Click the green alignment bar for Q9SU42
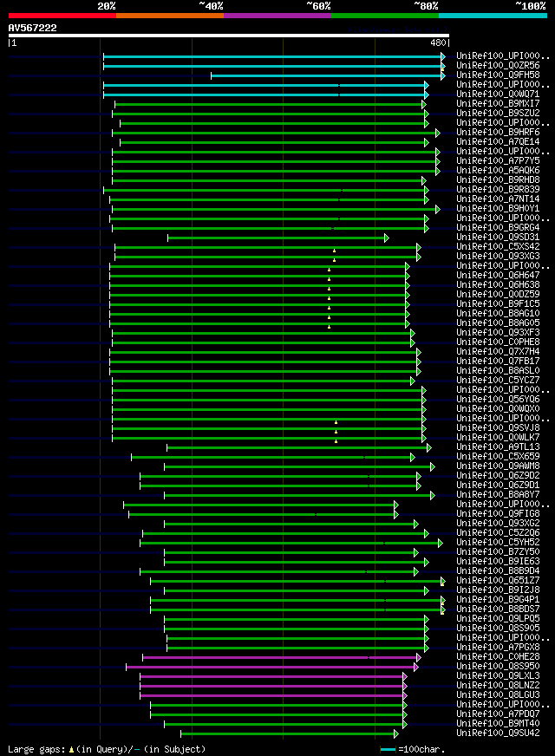555x756 pixels. [x=290, y=733]
